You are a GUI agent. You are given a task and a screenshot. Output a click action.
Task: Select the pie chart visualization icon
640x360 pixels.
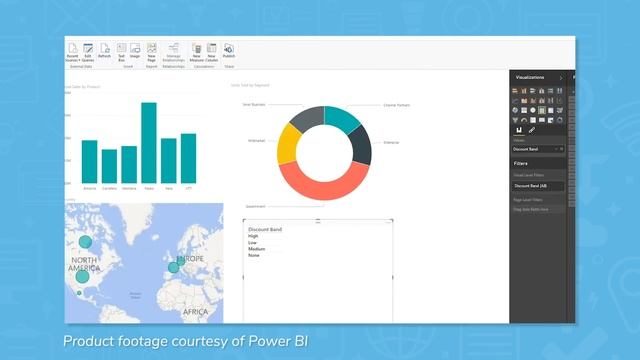(515, 110)
